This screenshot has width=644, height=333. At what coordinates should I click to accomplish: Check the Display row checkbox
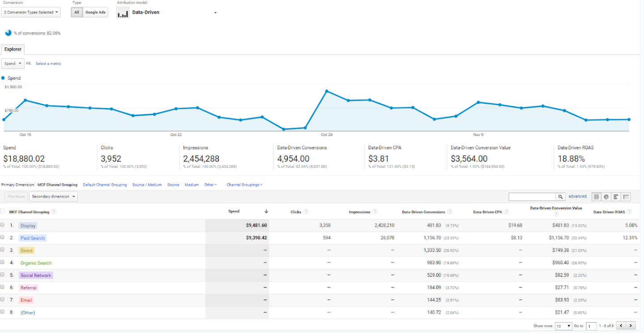(x=3, y=225)
